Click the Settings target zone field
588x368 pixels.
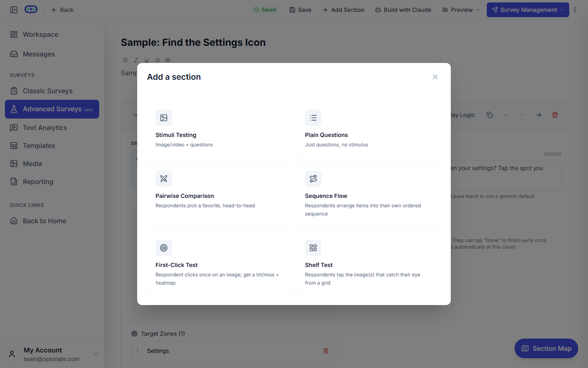234,351
